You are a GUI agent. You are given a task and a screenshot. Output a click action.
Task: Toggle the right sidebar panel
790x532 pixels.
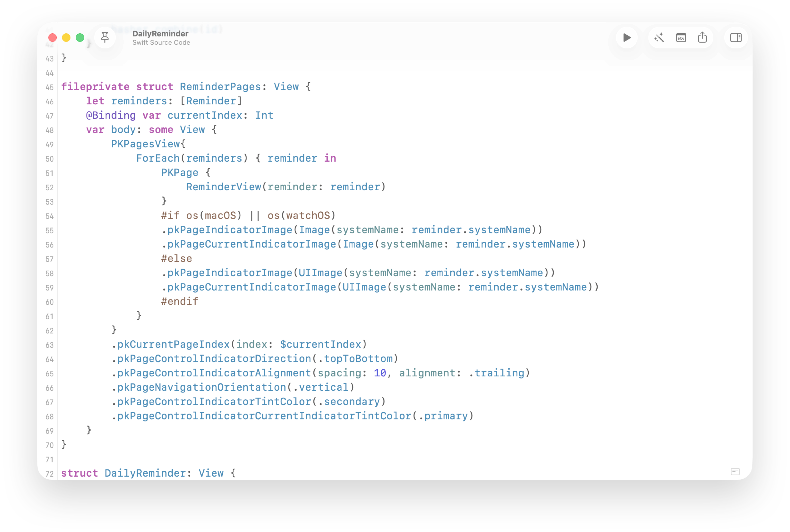[x=735, y=38]
